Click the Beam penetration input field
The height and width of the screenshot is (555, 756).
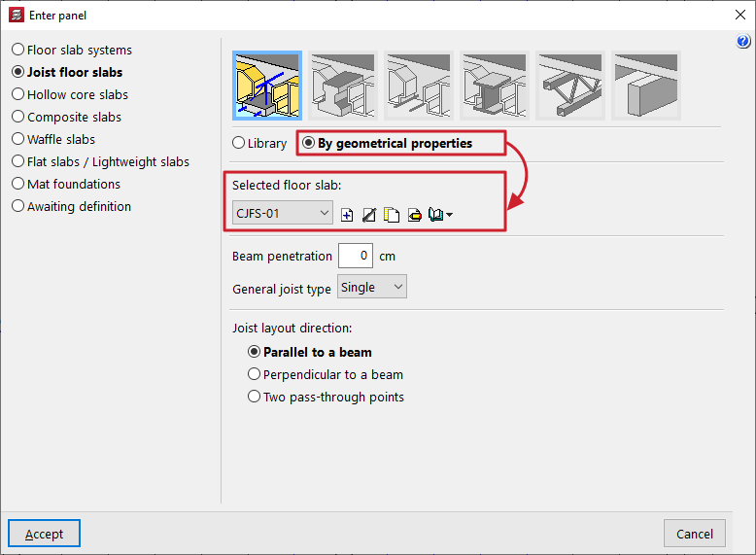point(356,256)
